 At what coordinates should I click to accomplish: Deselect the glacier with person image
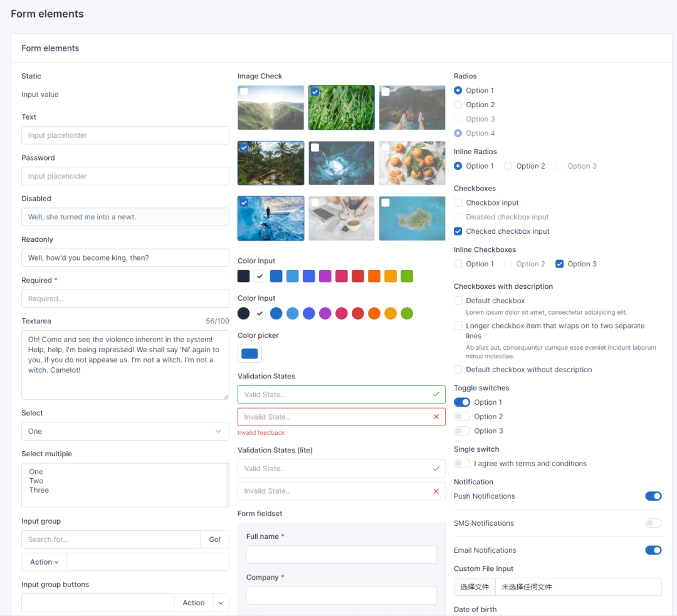271,219
